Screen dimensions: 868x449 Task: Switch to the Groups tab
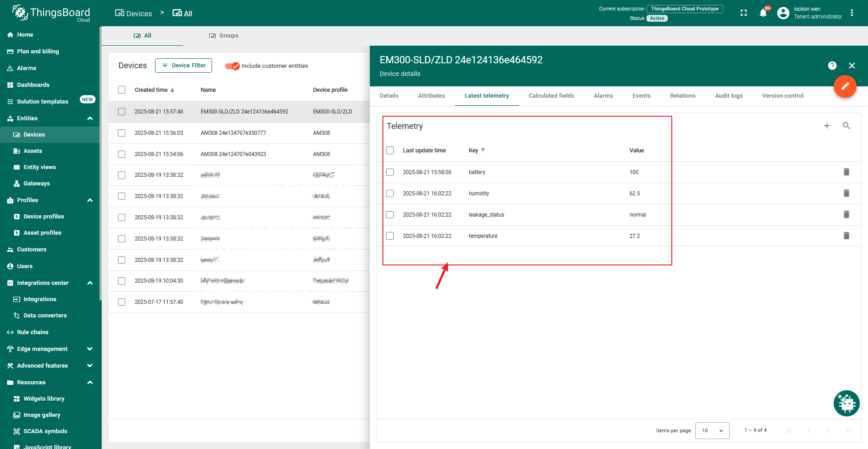tap(224, 36)
